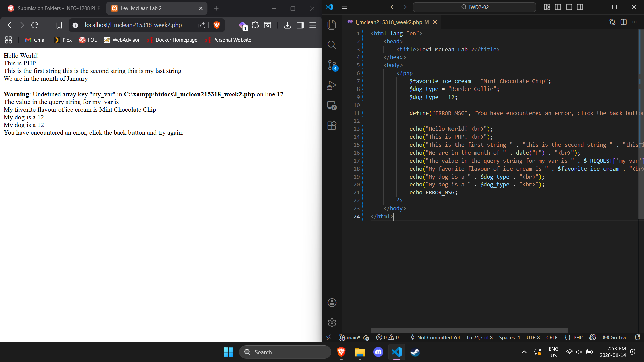Open Source Control view with 4 changes

pos(332,65)
